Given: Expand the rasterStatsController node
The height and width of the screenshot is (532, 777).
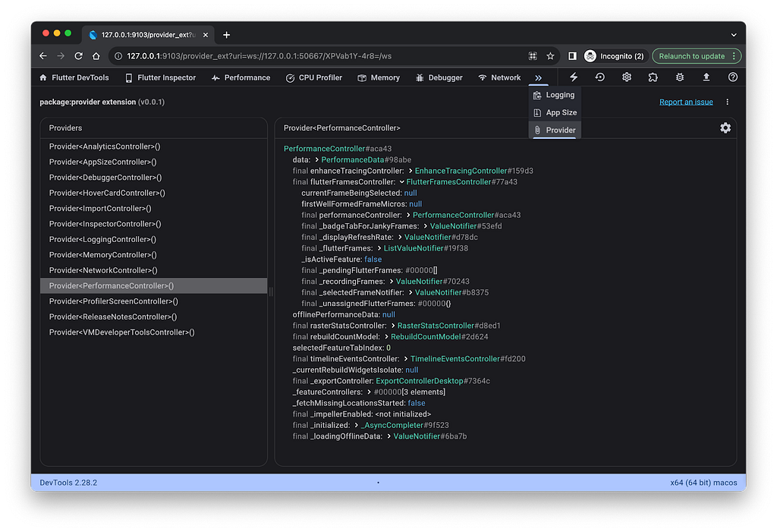Looking at the screenshot, I should coord(393,326).
